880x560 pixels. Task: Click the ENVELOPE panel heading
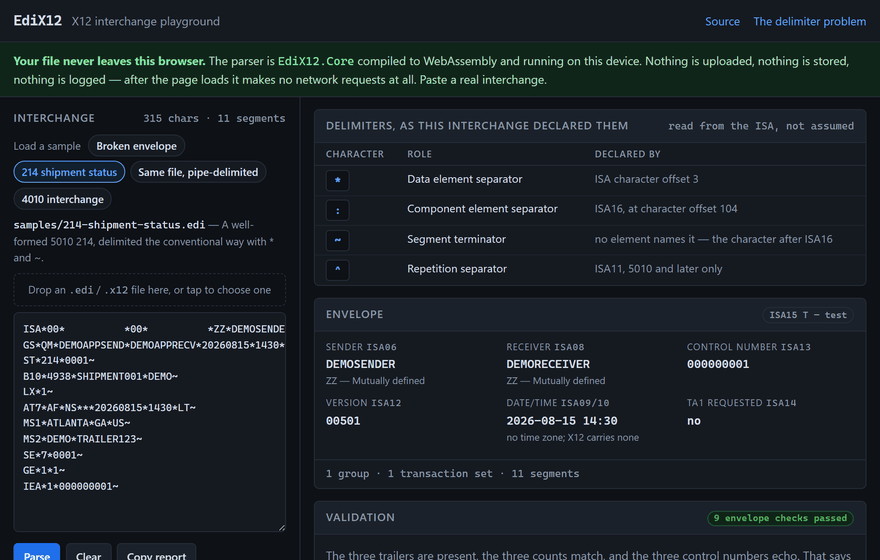[355, 314]
